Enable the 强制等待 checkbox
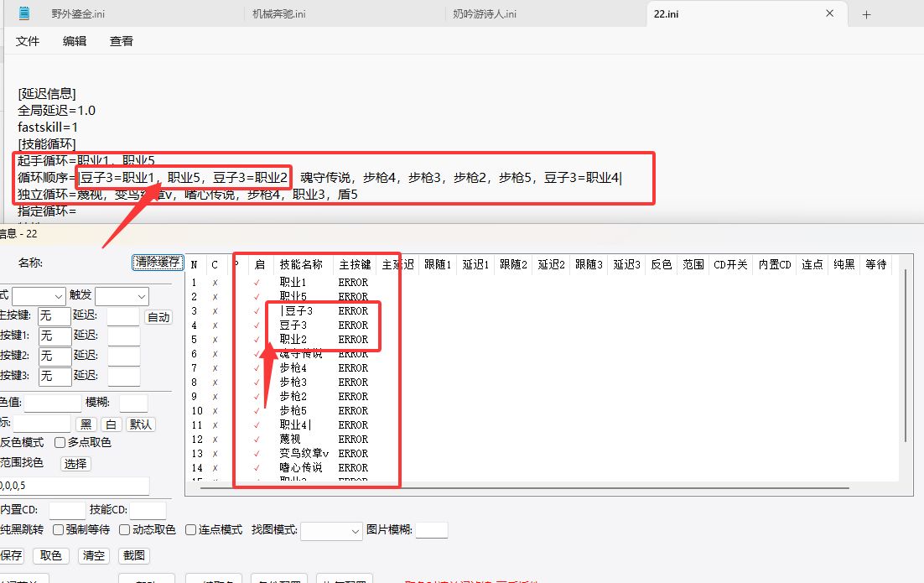Screen dimensions: 924x583 (59, 529)
